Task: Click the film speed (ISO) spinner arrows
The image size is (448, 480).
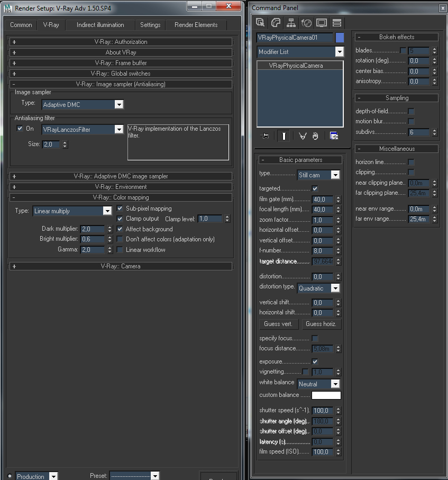Action: pyautogui.click(x=338, y=452)
